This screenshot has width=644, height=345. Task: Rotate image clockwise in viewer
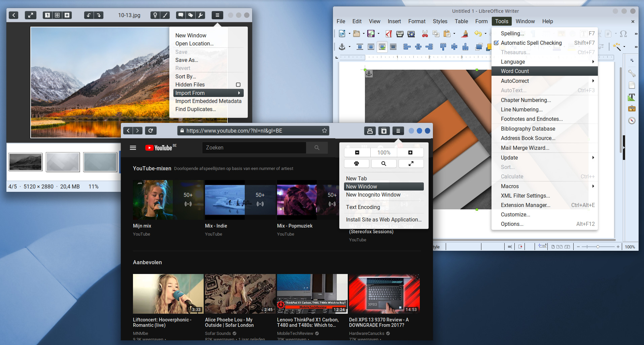(99, 15)
